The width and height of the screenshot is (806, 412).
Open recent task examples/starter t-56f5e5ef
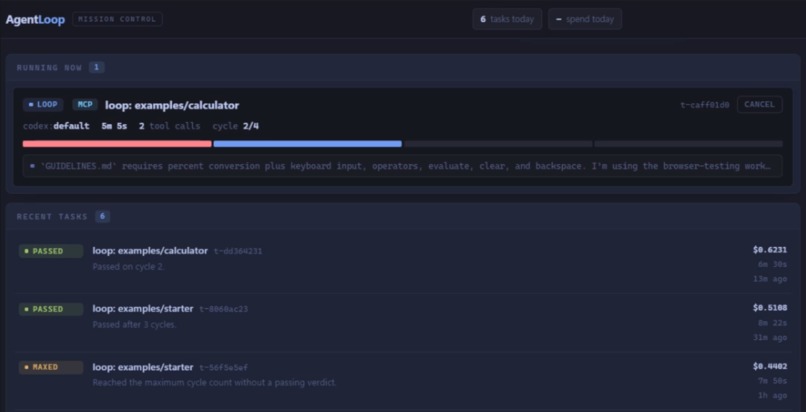[402, 381]
